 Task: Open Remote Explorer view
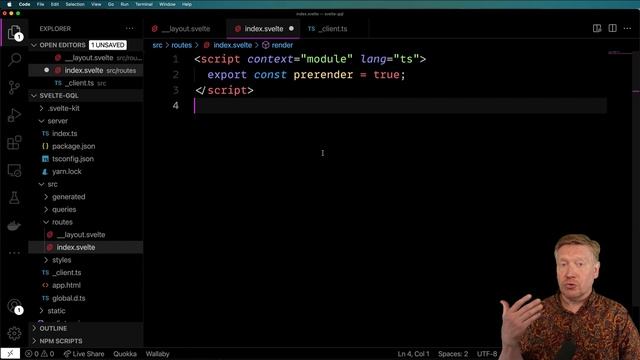(14, 170)
